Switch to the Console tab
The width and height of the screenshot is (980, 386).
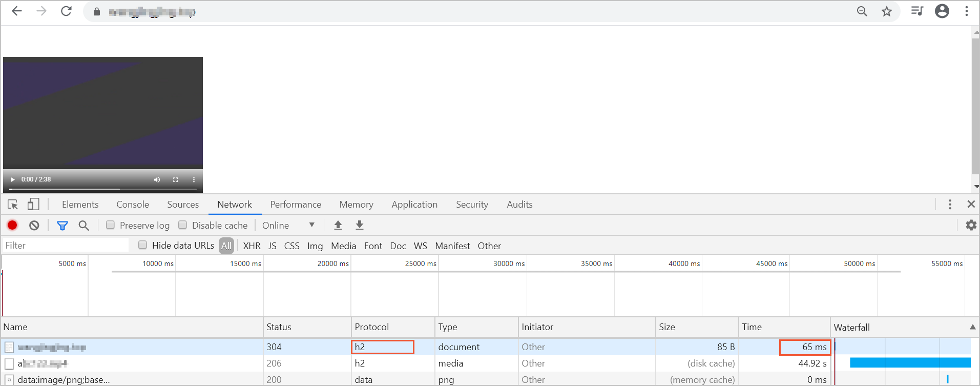133,205
